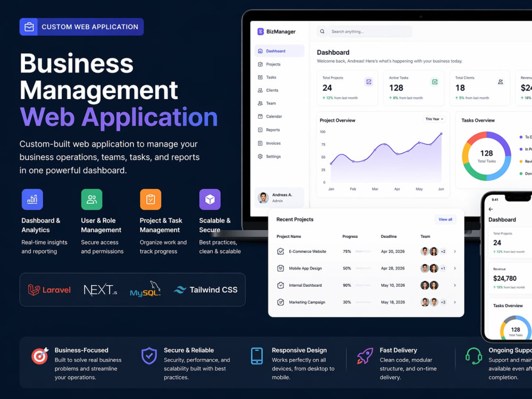Click the Jun data point on Project Overview chart
Image resolution: width=532 pixels, height=399 pixels.
point(442,134)
